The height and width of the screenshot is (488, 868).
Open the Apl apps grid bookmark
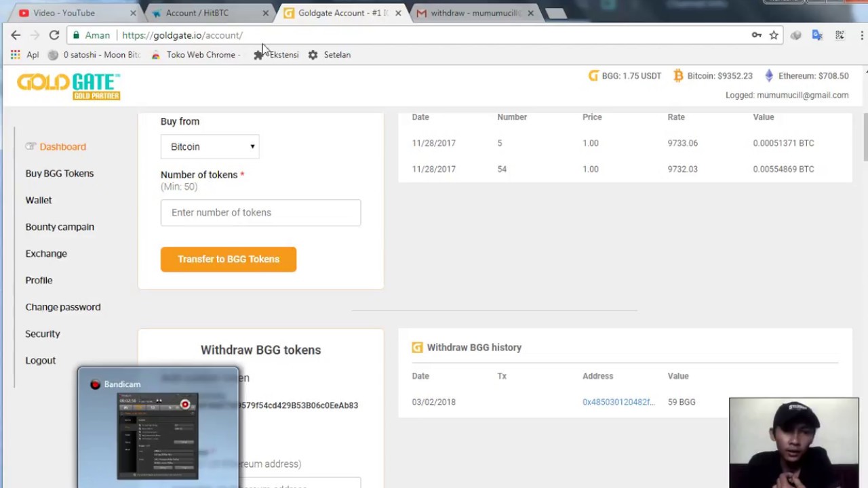point(24,55)
